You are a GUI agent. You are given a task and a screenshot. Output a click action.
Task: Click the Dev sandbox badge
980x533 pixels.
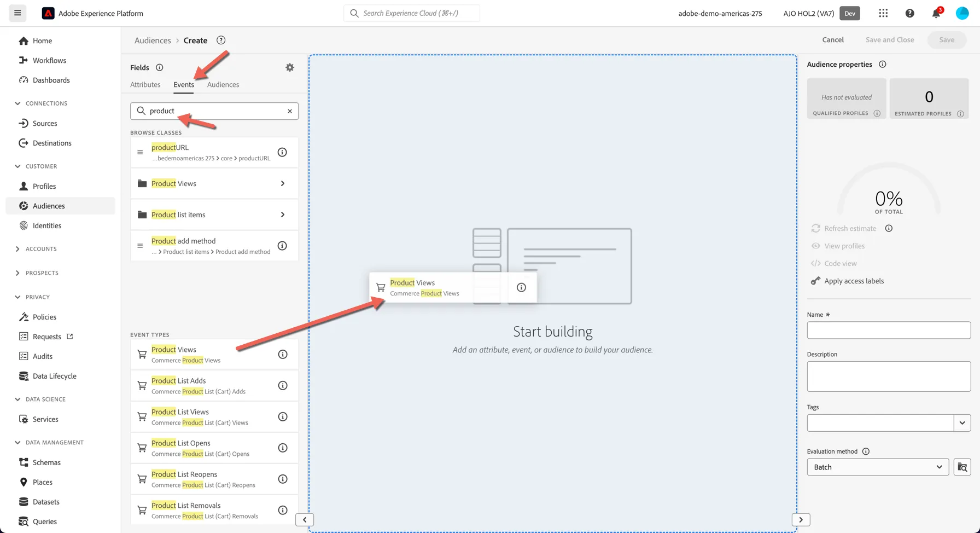tap(850, 13)
